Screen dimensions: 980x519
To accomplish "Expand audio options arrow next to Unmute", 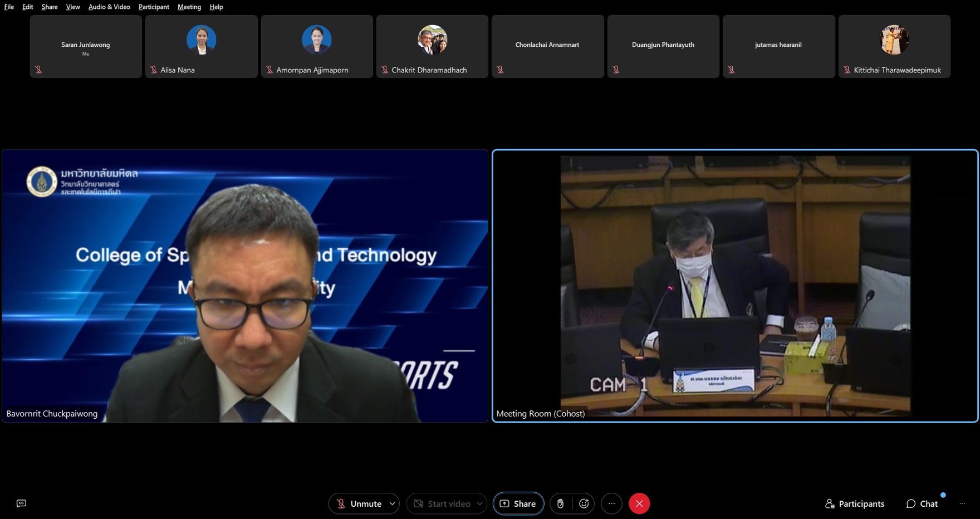I will tap(392, 503).
